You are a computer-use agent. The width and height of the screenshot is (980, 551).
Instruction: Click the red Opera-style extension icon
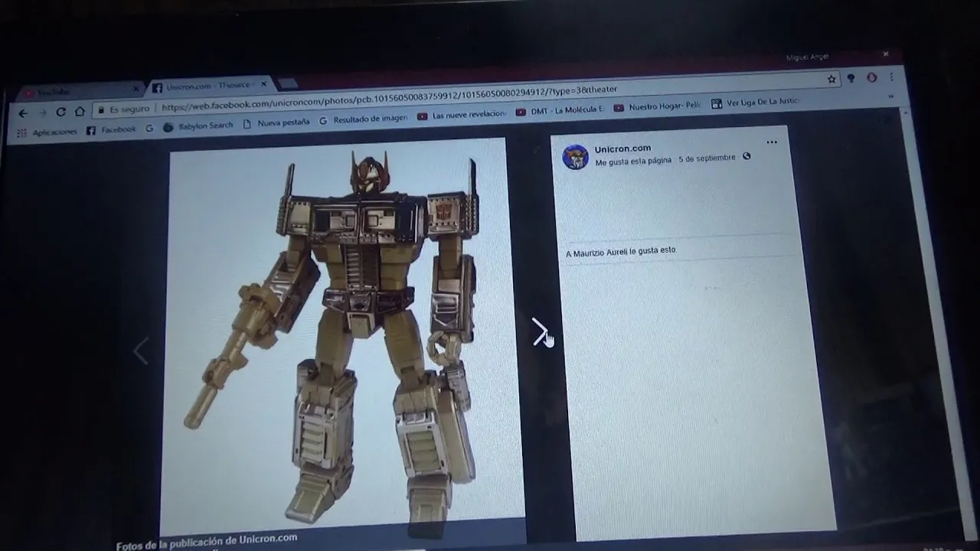click(871, 77)
